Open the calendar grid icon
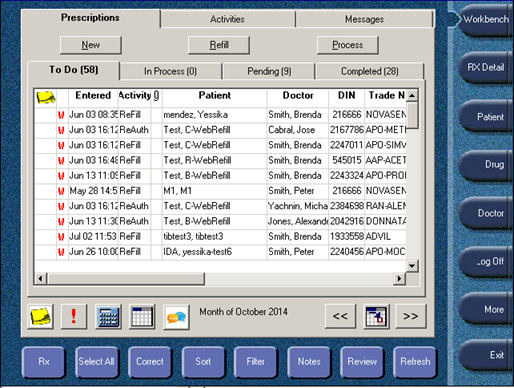 pos(142,316)
